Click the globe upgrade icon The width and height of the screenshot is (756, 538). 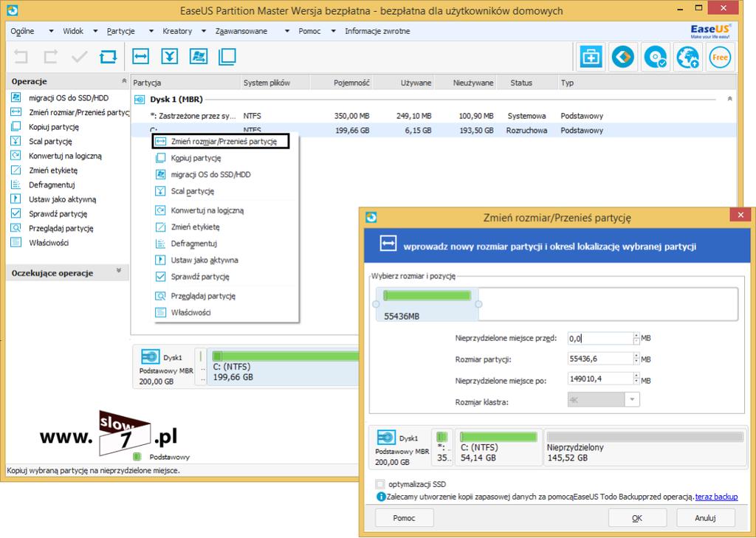coord(687,57)
